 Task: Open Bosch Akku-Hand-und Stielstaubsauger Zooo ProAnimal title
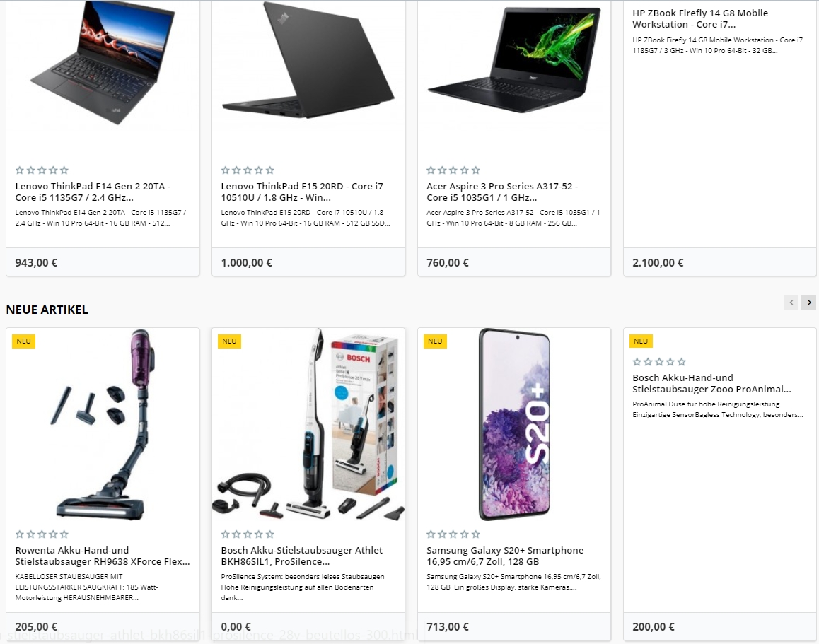click(x=711, y=383)
